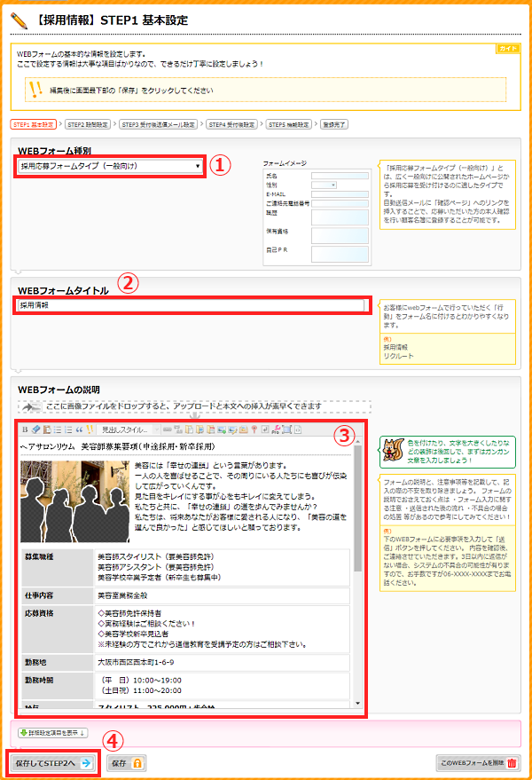Image resolution: width=532 pixels, height=780 pixels.
Task: Click the Save button with lock icon
Action: pyautogui.click(x=126, y=763)
